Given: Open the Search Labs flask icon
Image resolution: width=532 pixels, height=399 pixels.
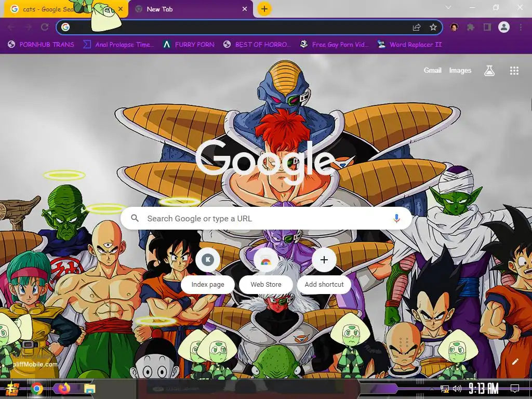Looking at the screenshot, I should point(489,71).
